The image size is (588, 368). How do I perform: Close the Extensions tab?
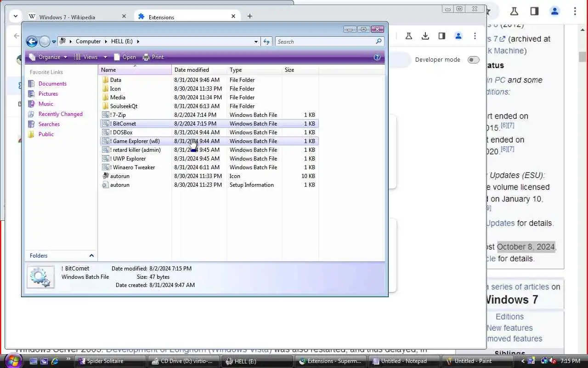coord(233,16)
